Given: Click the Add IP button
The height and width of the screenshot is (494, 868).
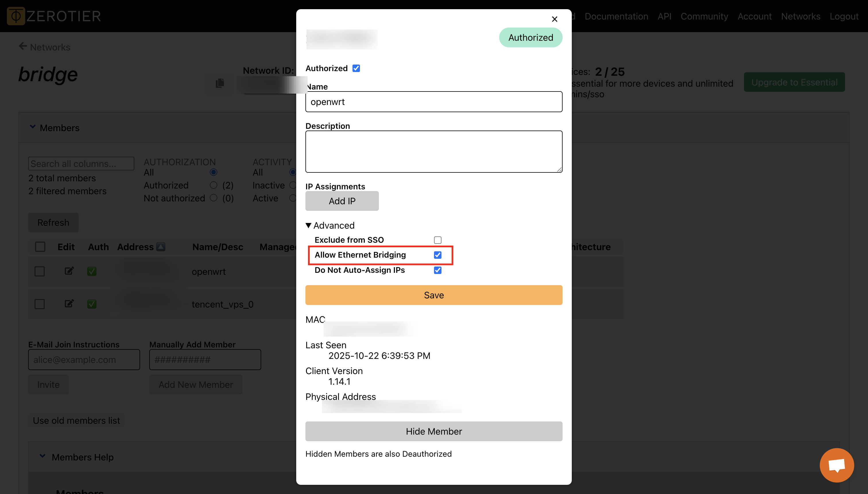Looking at the screenshot, I should [x=342, y=201].
